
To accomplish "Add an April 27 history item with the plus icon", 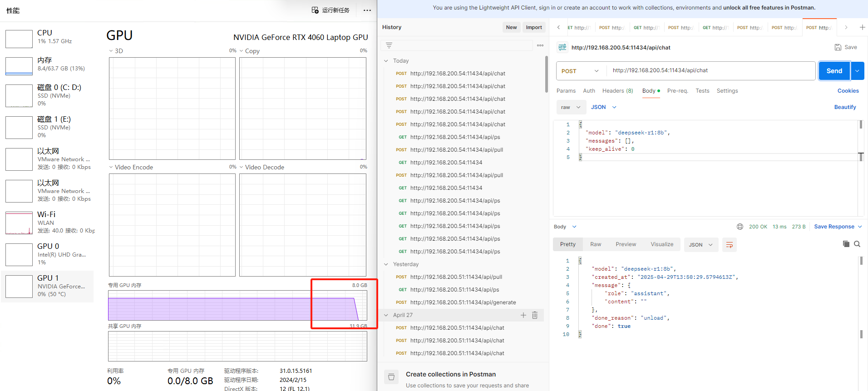I will coord(523,315).
